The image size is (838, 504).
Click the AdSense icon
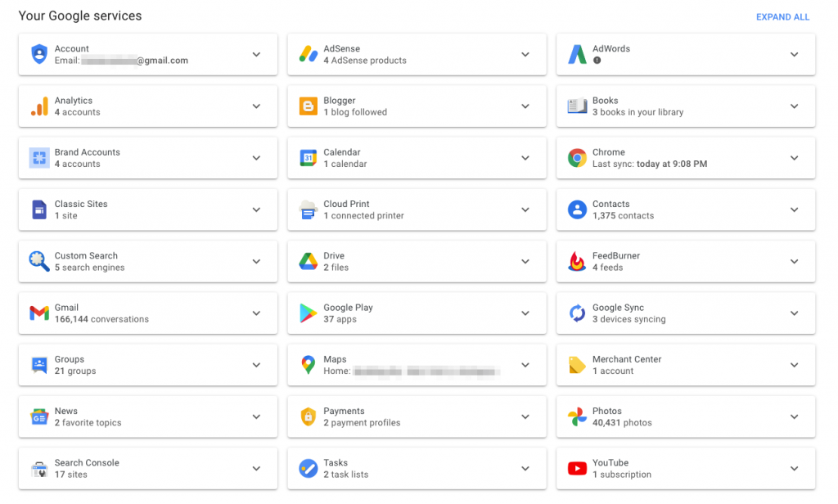(307, 54)
